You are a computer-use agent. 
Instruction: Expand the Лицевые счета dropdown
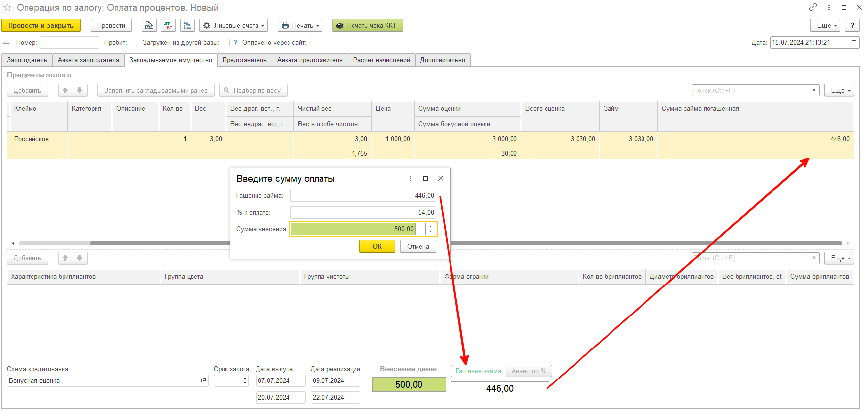click(234, 25)
